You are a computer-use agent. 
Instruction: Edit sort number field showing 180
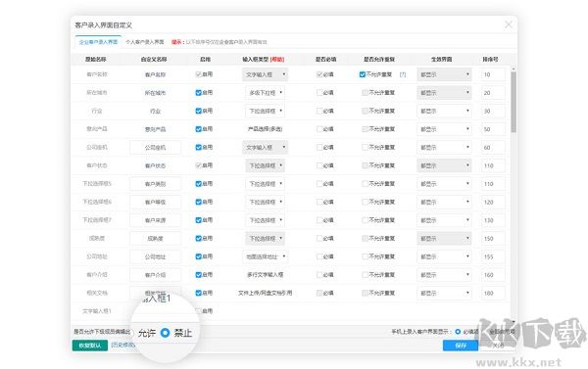click(493, 293)
